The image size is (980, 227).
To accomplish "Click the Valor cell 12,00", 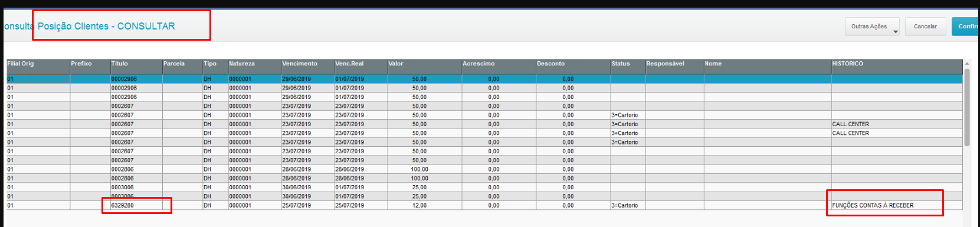I will (424, 205).
